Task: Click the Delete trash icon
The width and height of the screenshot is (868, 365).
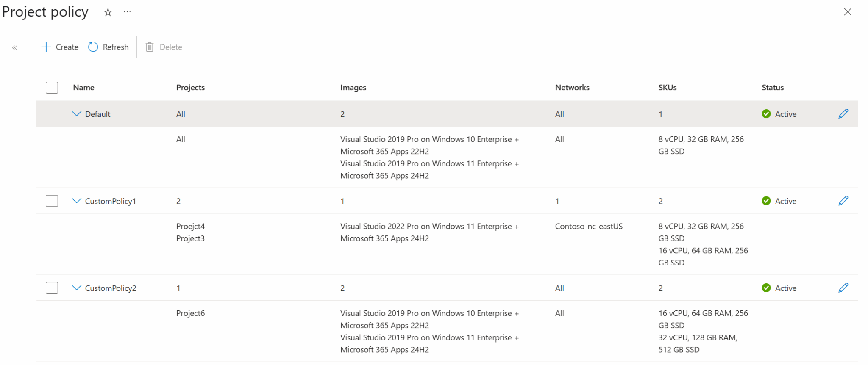Action: pyautogui.click(x=150, y=47)
